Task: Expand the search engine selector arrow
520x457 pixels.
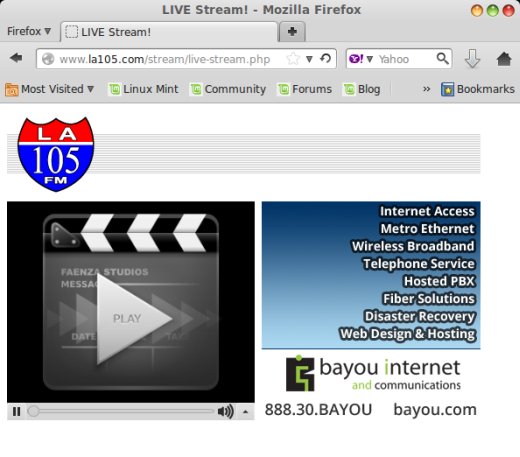Action: [369, 59]
